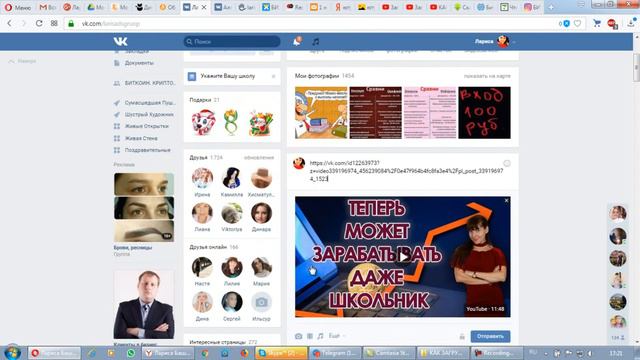Screen dimensions: 640x360
Task: Switch to the Google Drive browser tab
Action: coord(96,7)
